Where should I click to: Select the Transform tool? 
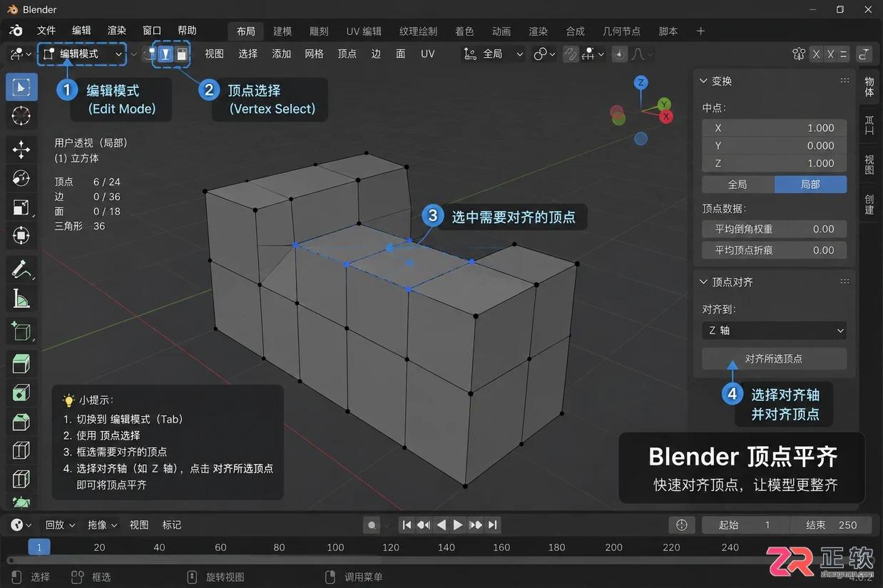coord(21,235)
